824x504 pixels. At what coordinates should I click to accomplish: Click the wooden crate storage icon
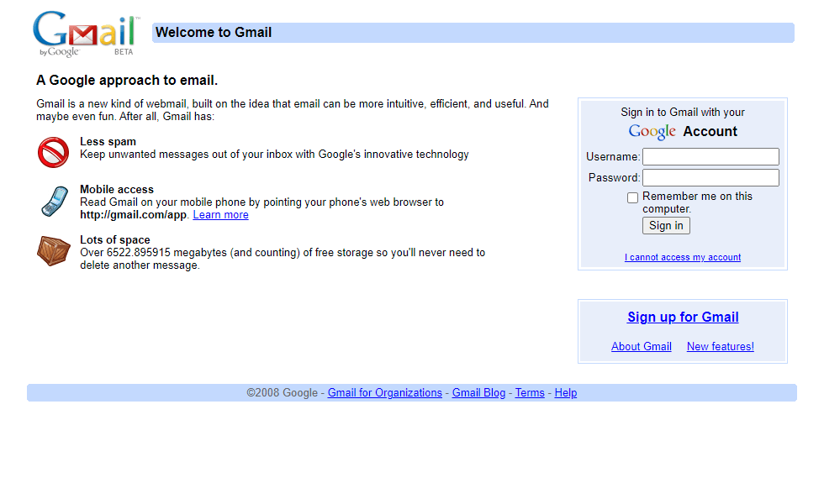pyautogui.click(x=54, y=251)
